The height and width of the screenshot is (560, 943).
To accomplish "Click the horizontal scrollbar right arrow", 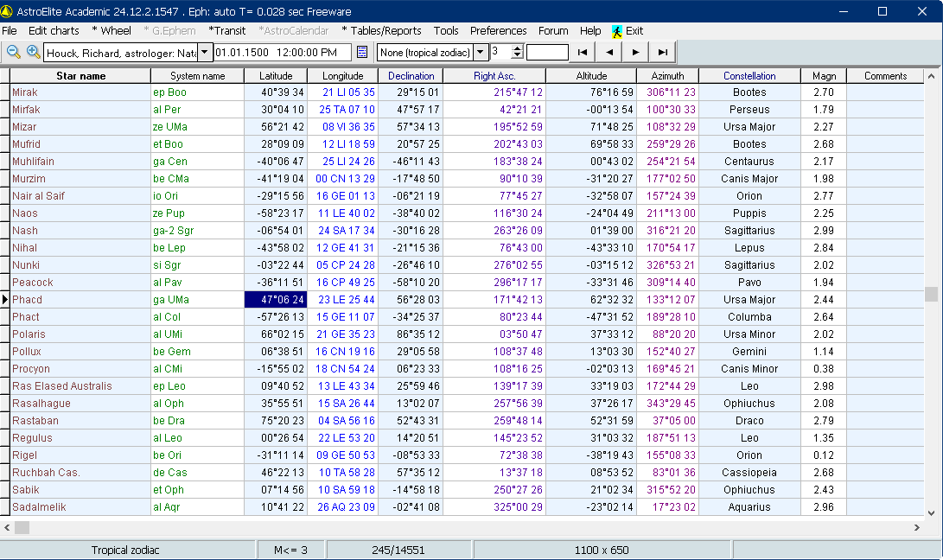I will (917, 527).
